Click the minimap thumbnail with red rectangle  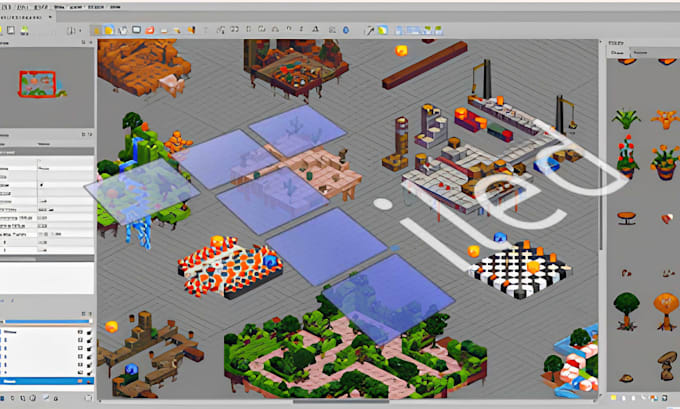38,84
